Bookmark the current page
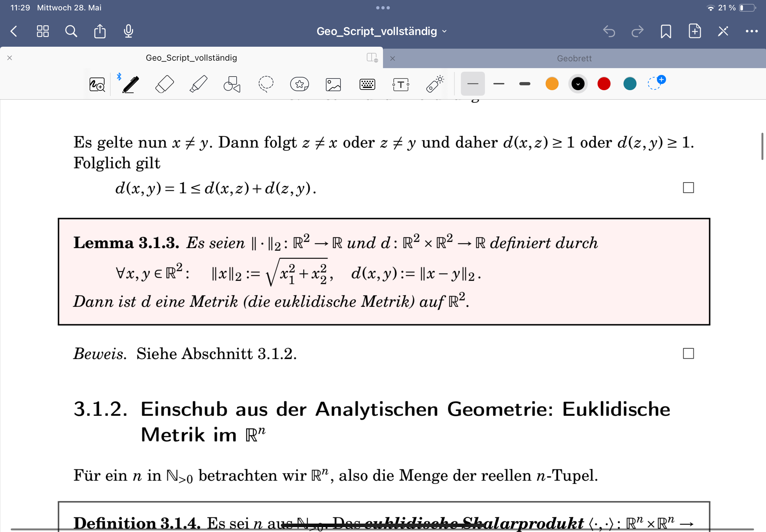766x532 pixels. 666,31
